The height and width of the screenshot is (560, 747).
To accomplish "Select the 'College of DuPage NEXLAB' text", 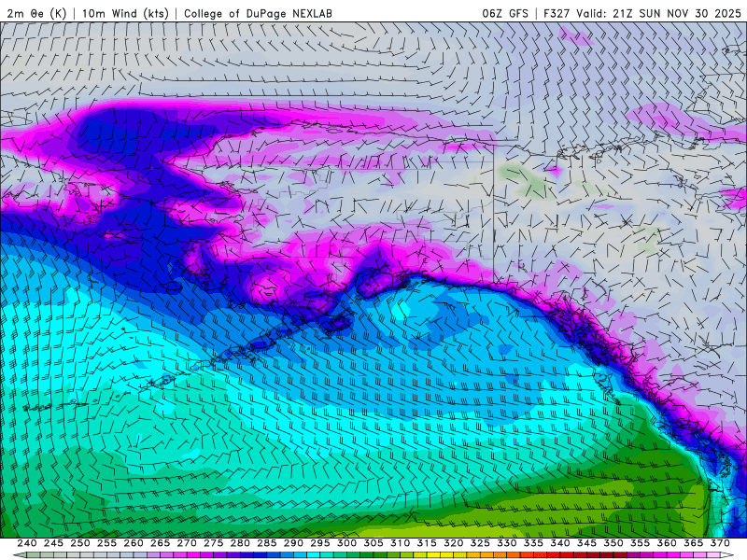I will click(x=258, y=14).
